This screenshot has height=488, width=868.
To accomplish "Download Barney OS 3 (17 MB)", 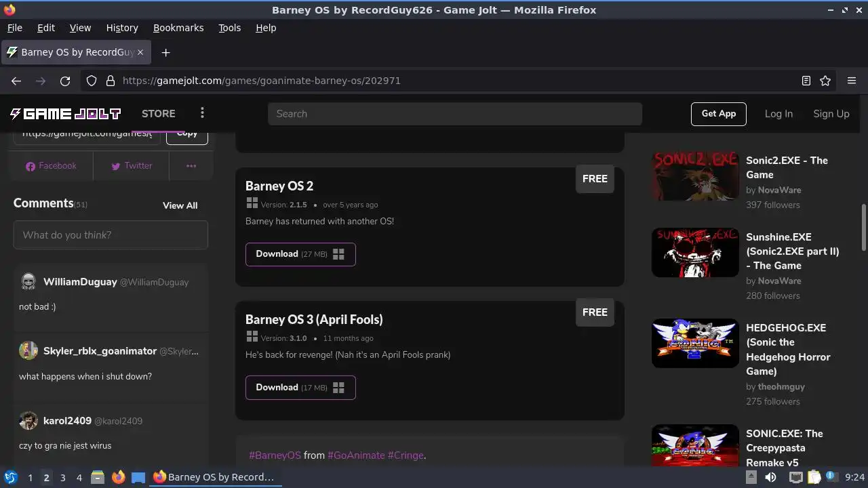I will 300,388.
